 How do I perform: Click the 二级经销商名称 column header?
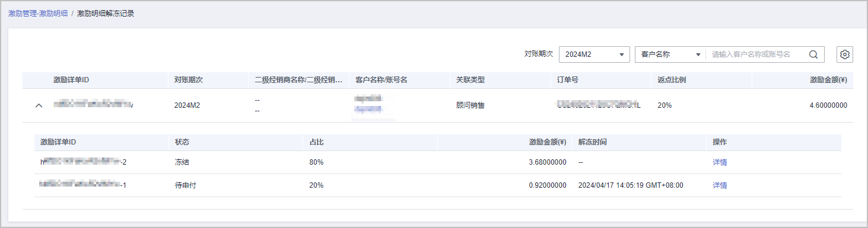tap(298, 80)
